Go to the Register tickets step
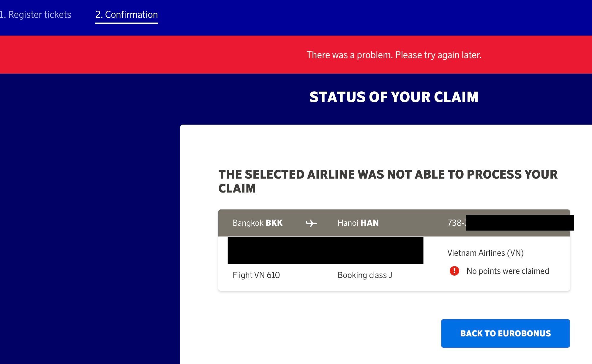592x364 pixels. point(36,15)
